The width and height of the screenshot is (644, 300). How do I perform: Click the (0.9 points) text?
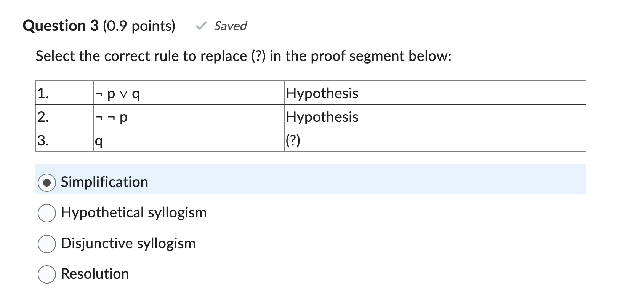tap(139, 26)
